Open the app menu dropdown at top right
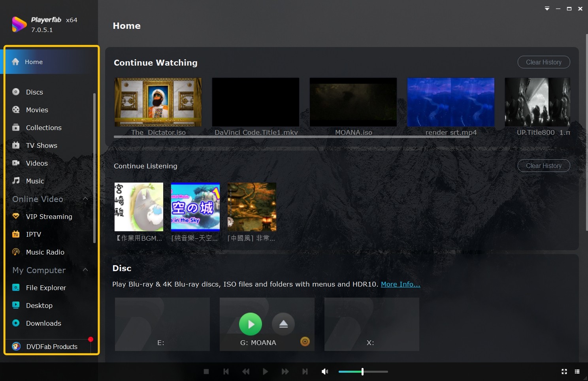Image resolution: width=588 pixels, height=381 pixels. [547, 8]
